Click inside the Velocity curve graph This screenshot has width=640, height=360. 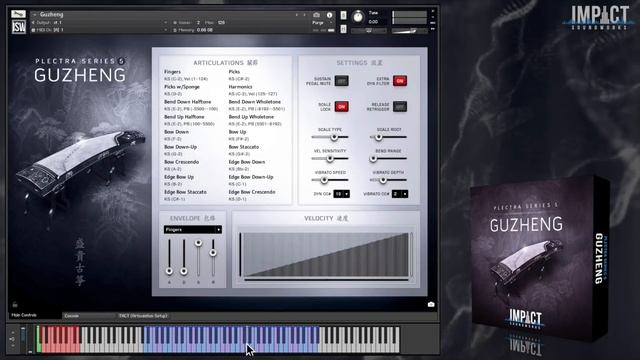click(326, 255)
